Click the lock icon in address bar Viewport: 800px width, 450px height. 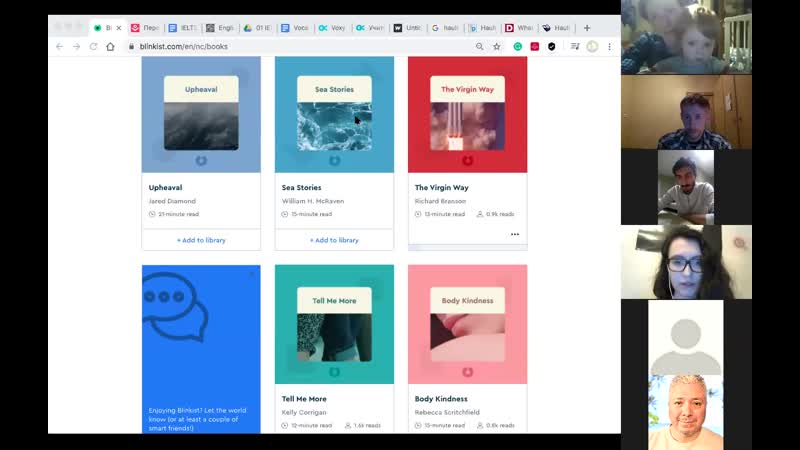click(132, 46)
